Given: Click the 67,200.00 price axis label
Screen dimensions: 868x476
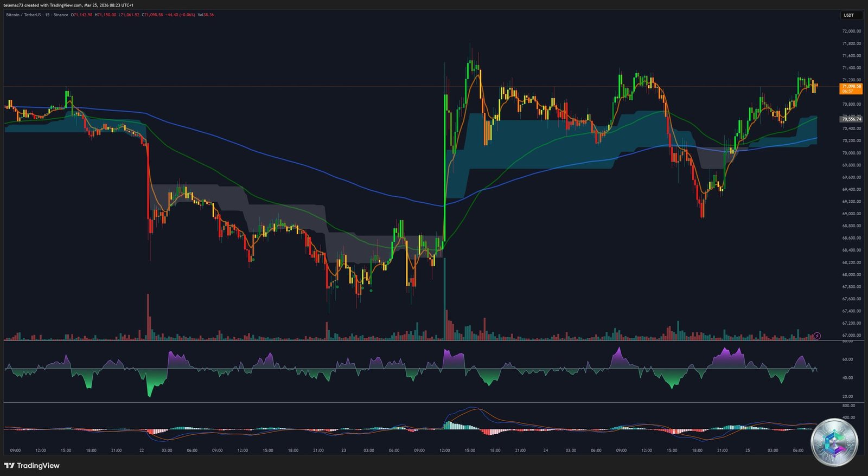Looking at the screenshot, I should 852,323.
